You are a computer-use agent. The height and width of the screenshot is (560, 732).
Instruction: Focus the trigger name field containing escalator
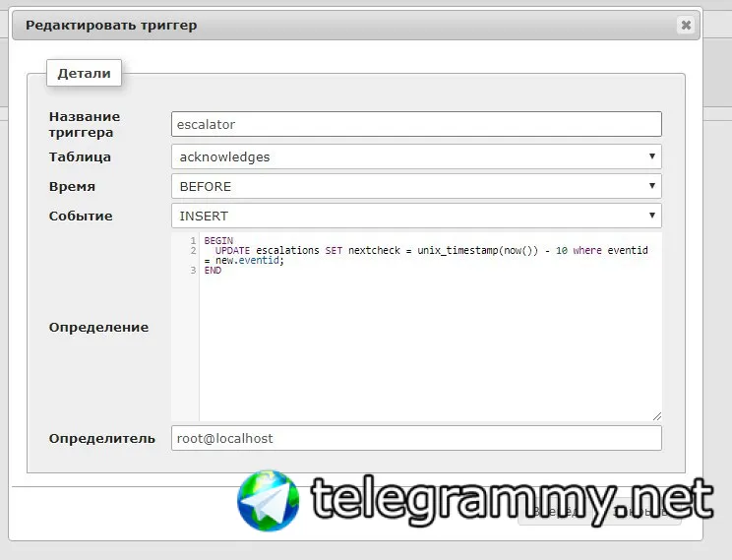[x=416, y=124]
